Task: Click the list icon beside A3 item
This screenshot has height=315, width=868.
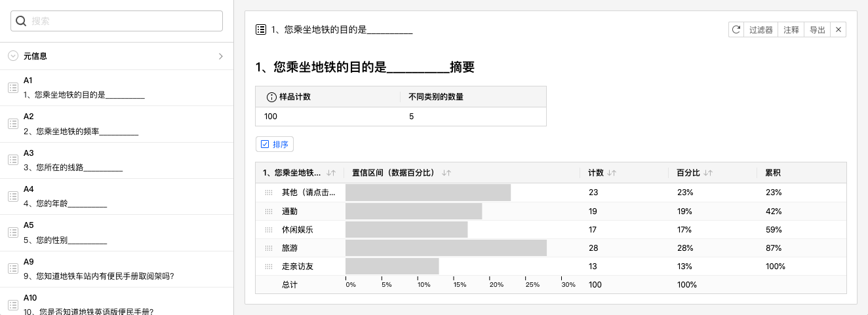Action: (12, 160)
